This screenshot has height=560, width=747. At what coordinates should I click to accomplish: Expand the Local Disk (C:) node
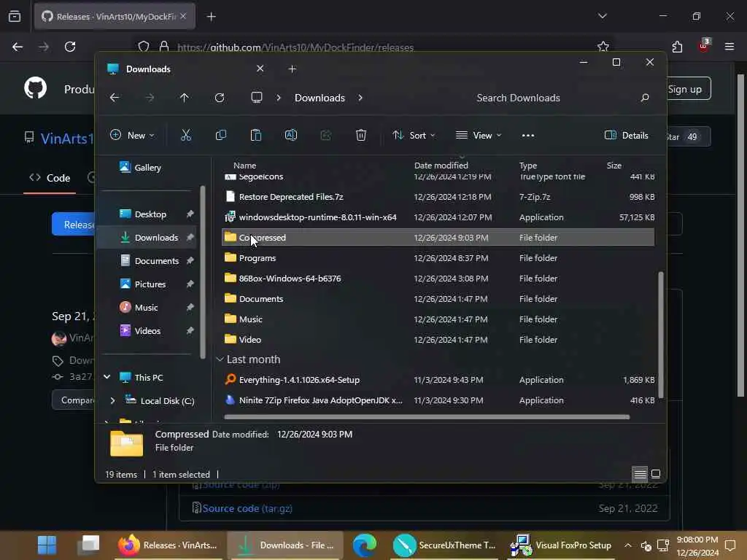tap(112, 400)
